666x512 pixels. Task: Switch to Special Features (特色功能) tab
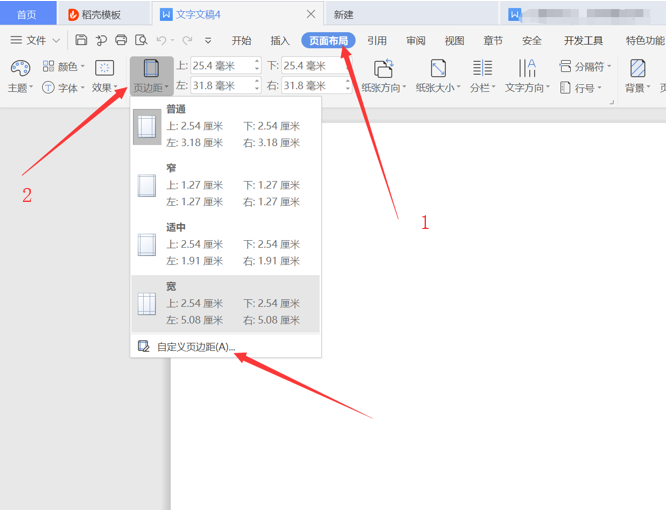click(x=645, y=40)
